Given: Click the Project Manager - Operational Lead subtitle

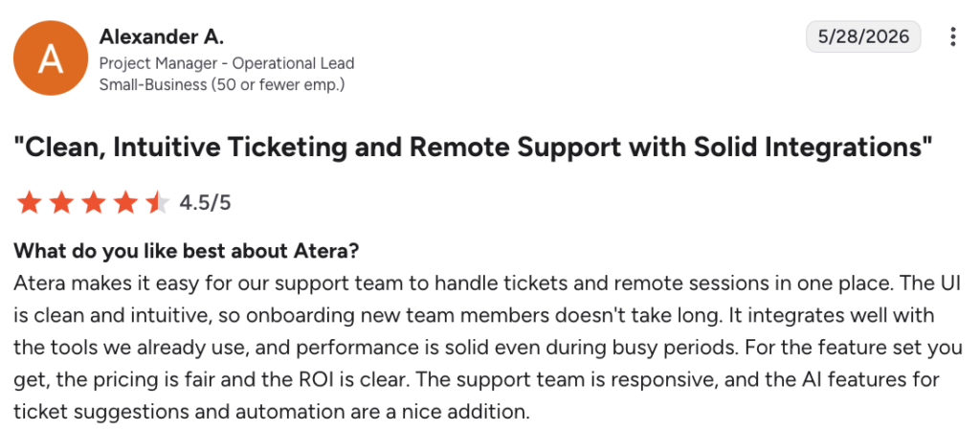Looking at the screenshot, I should [x=227, y=63].
